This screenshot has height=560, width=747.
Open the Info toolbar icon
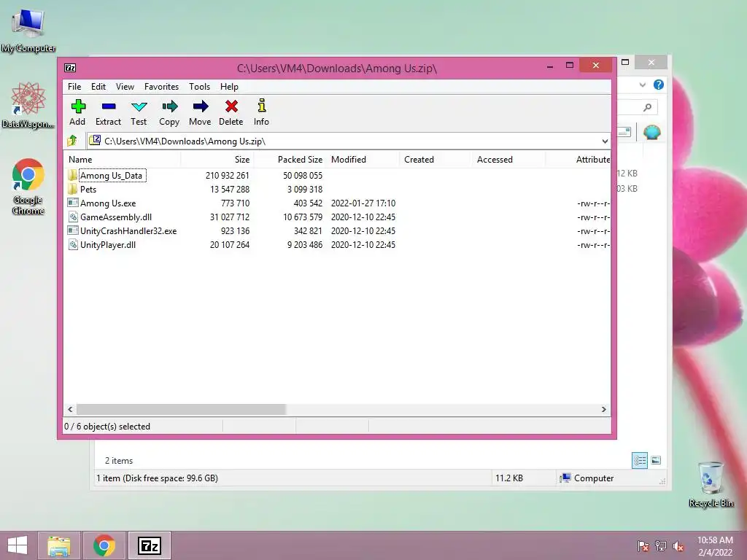pos(262,106)
